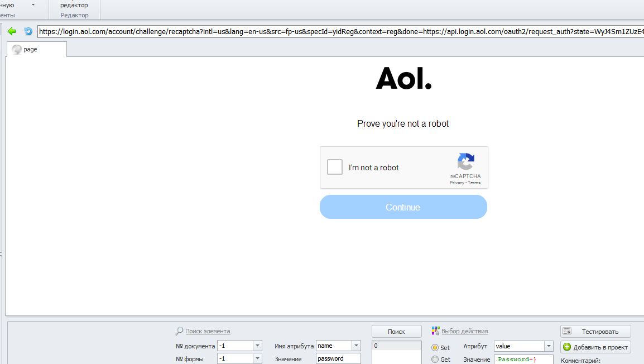Screen dimensions: 644x364
Task: Click the Тестировать button
Action: [595, 332]
